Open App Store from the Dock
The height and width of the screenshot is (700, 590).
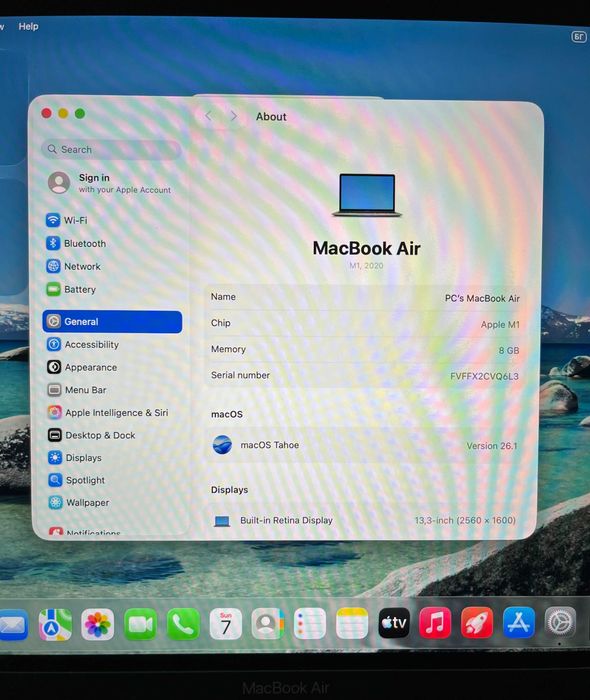click(519, 622)
